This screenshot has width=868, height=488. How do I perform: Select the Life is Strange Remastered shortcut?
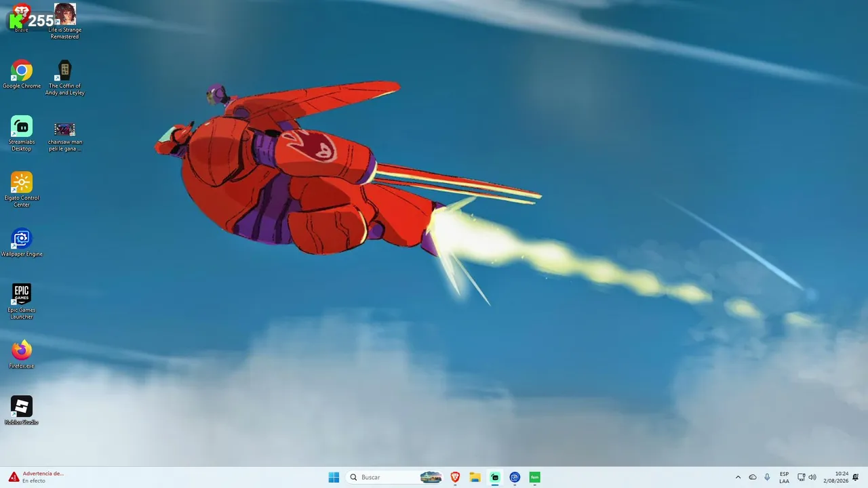tap(64, 21)
